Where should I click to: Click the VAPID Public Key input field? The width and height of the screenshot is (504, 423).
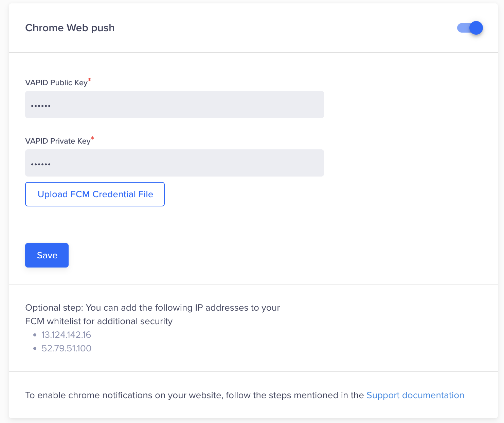[175, 105]
